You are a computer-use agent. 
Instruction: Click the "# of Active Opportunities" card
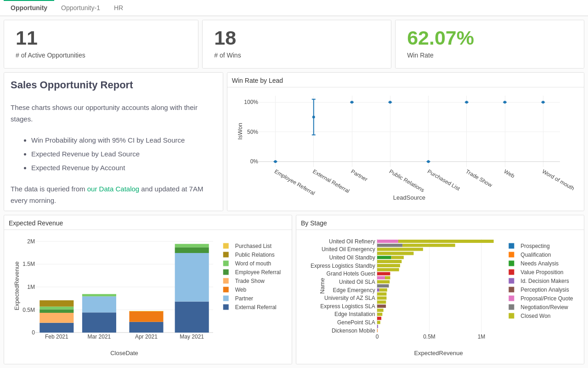click(x=101, y=44)
